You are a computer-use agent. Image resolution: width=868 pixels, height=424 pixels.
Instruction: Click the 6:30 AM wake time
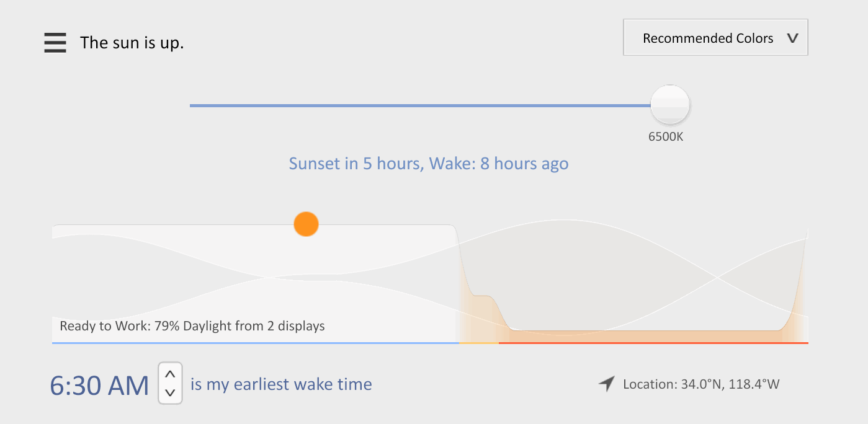point(100,386)
